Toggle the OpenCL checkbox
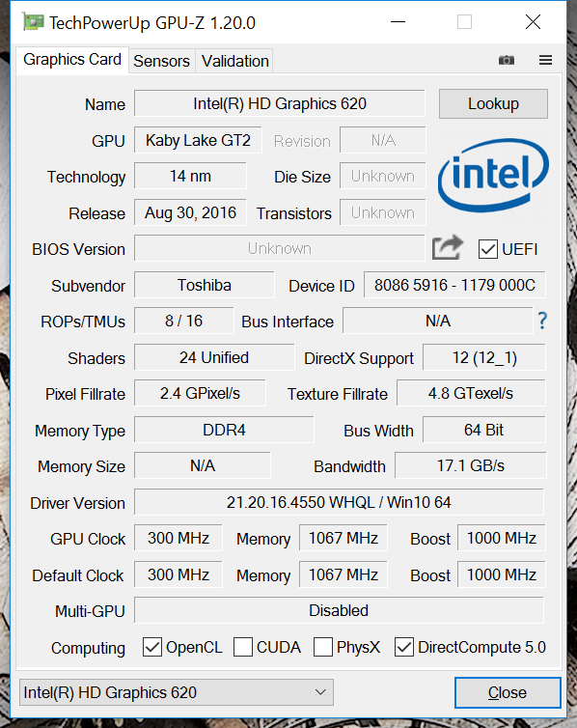Viewport: 577px width, 728px height. (152, 647)
